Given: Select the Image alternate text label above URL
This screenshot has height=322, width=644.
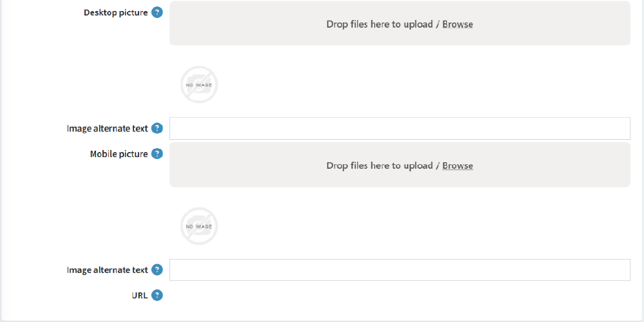Looking at the screenshot, I should [107, 270].
